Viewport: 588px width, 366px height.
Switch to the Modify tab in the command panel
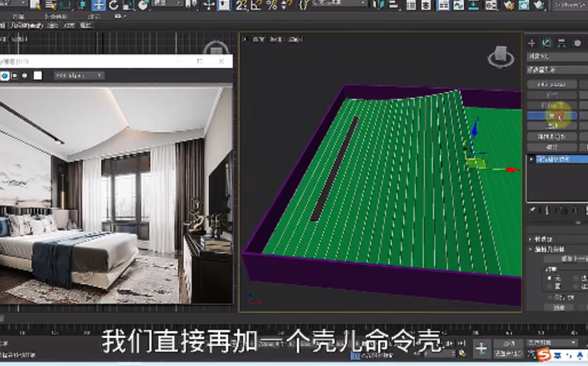(546, 43)
